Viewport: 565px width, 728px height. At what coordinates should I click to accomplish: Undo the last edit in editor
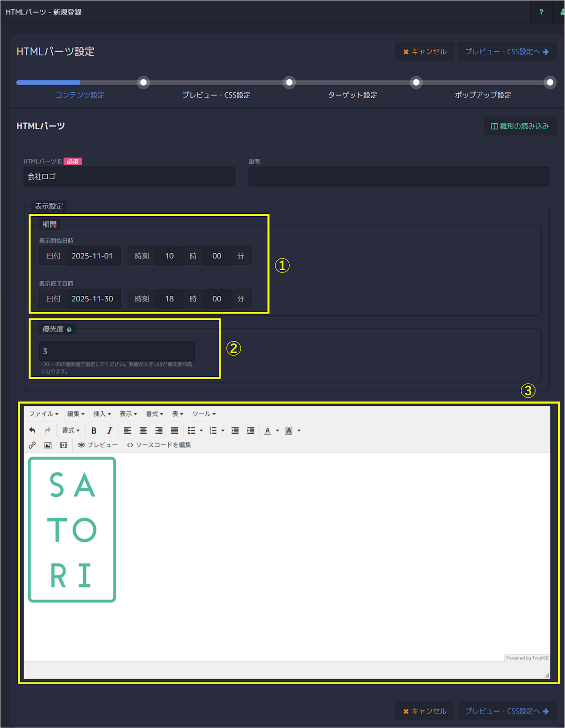[x=32, y=430]
